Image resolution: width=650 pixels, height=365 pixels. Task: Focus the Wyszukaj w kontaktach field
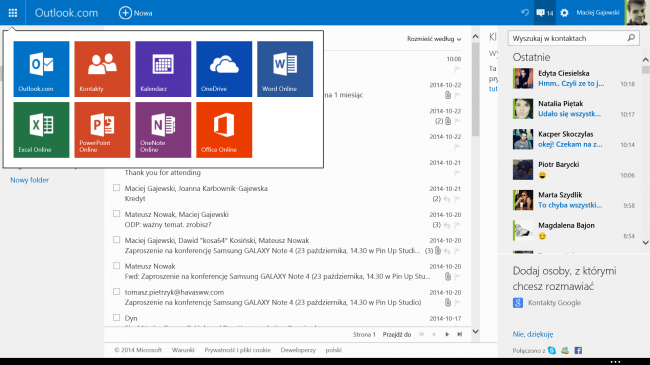point(574,38)
